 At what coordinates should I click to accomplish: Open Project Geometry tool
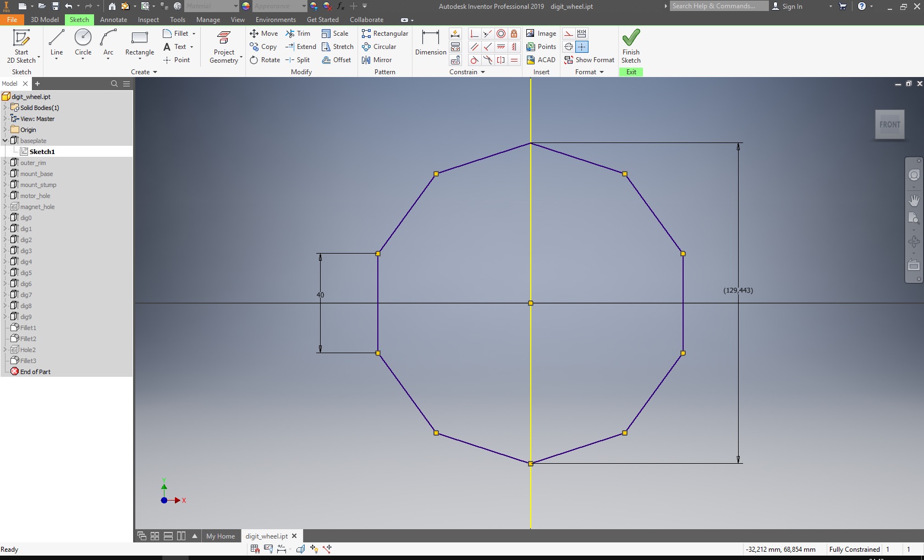coord(224,47)
